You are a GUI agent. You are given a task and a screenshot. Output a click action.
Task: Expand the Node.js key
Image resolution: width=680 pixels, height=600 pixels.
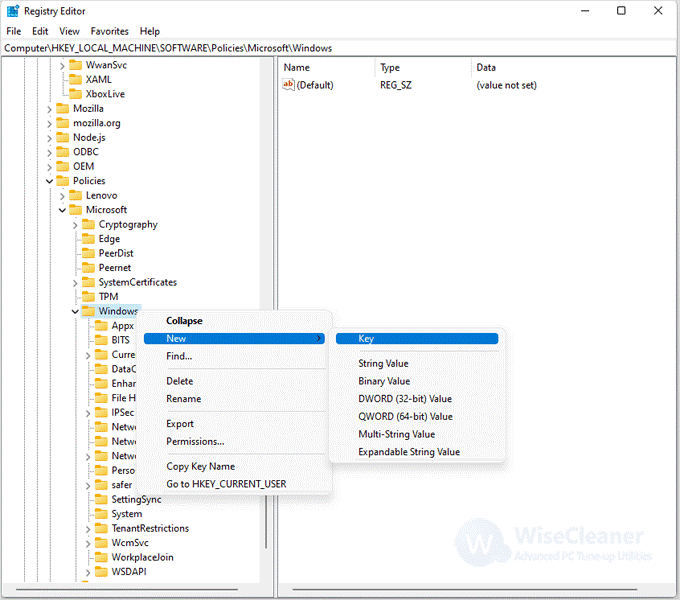pos(49,138)
